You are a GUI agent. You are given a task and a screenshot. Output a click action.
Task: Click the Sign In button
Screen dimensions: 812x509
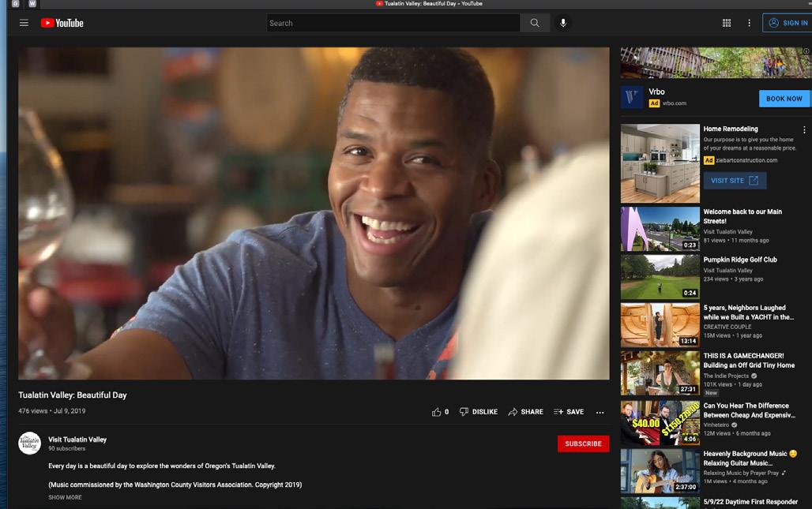coord(788,23)
